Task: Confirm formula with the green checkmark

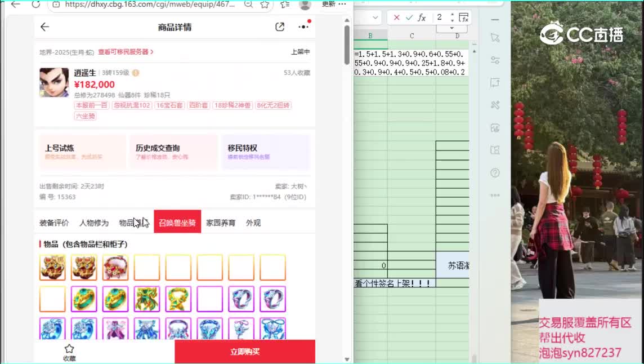Action: (409, 17)
